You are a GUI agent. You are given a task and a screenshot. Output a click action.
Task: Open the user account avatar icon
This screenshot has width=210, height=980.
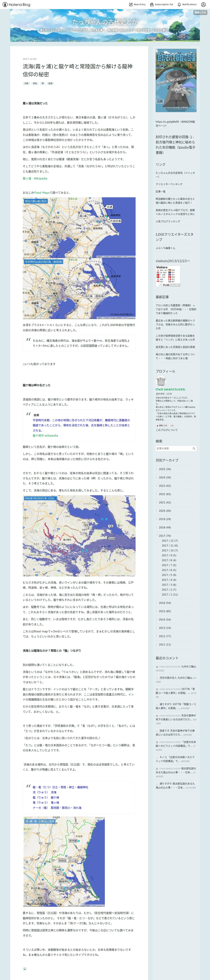tap(203, 5)
